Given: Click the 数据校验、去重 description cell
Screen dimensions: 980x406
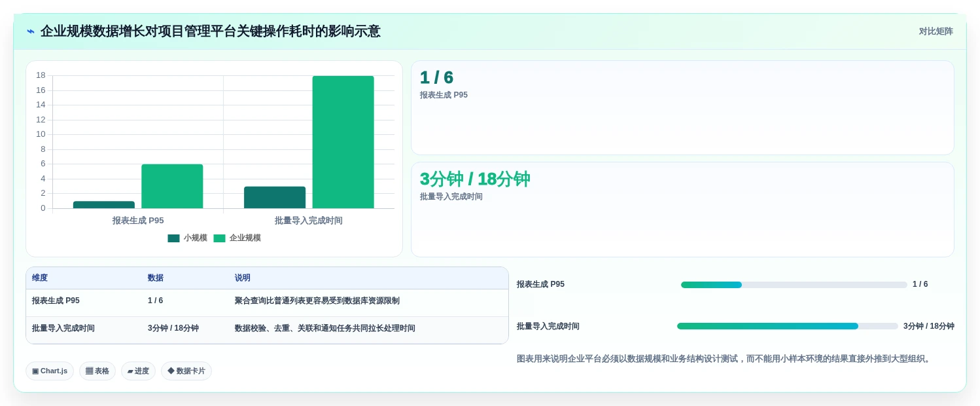Looking at the screenshot, I should [x=368, y=329].
